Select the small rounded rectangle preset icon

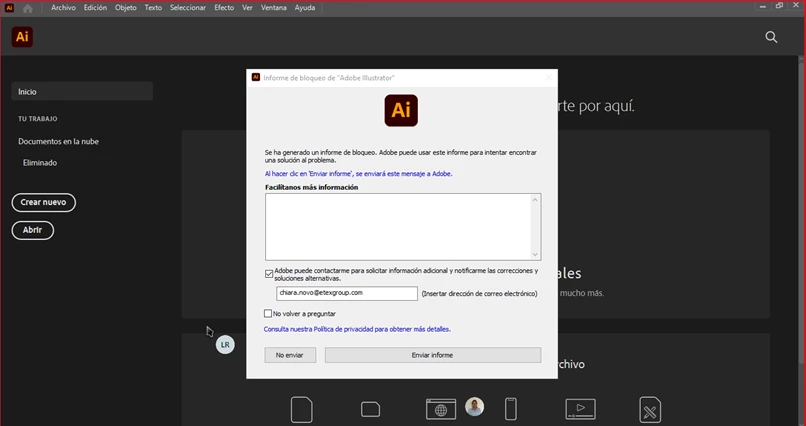coord(370,410)
